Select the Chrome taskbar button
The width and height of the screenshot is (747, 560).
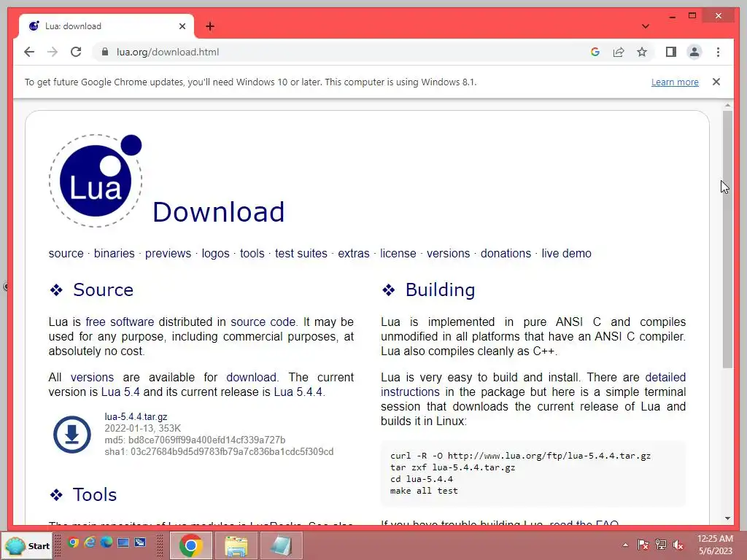pyautogui.click(x=190, y=545)
